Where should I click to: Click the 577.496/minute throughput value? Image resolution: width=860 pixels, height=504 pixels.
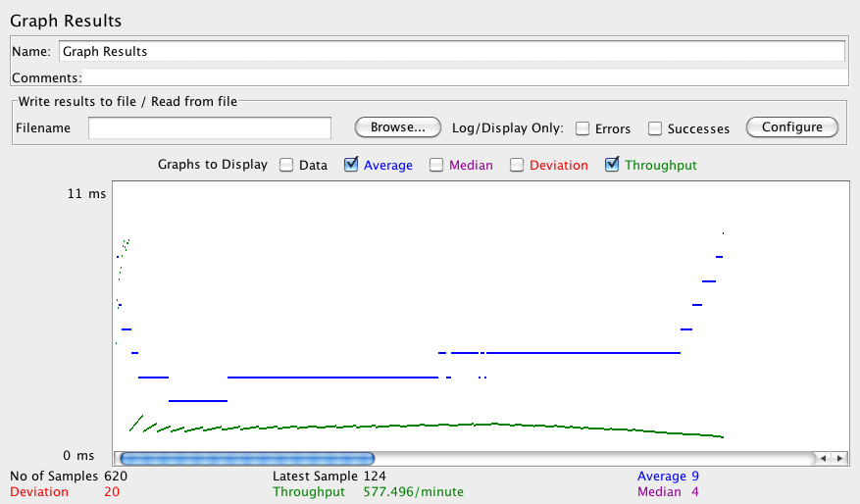point(413,492)
